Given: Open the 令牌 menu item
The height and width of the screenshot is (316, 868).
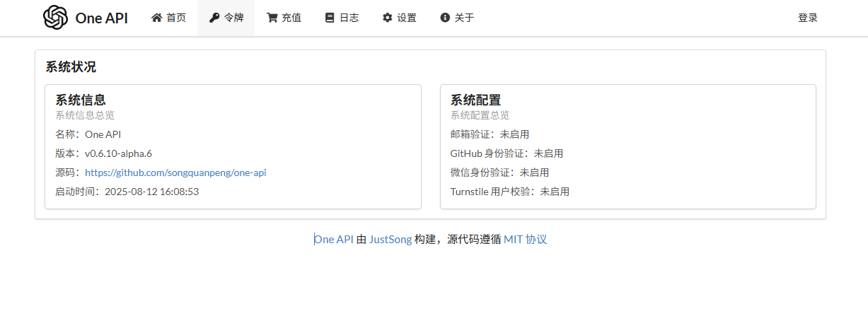Looking at the screenshot, I should pos(226,18).
